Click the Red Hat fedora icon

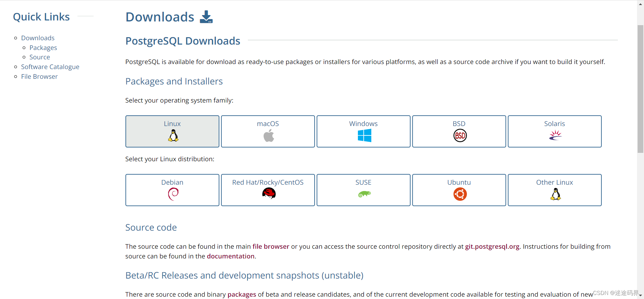269,193
